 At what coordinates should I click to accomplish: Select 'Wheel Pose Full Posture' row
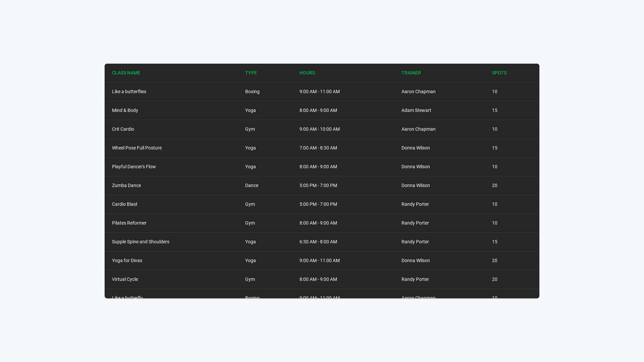137,148
